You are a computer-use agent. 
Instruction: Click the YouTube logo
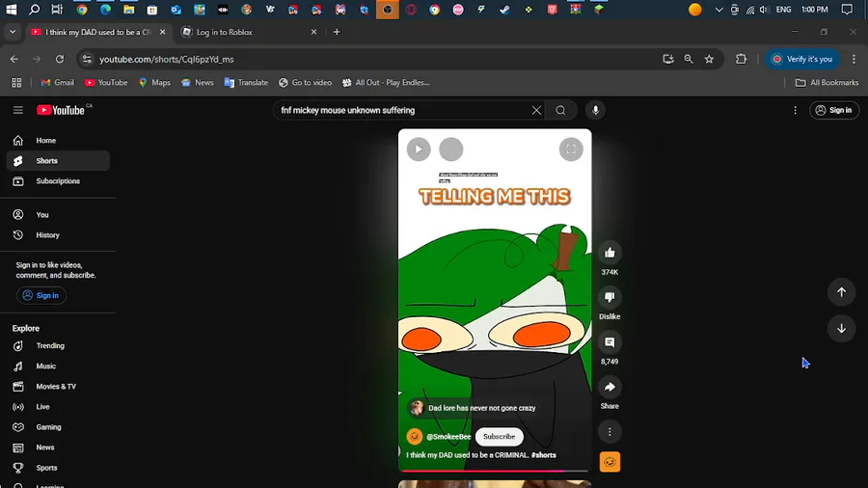pyautogui.click(x=61, y=110)
